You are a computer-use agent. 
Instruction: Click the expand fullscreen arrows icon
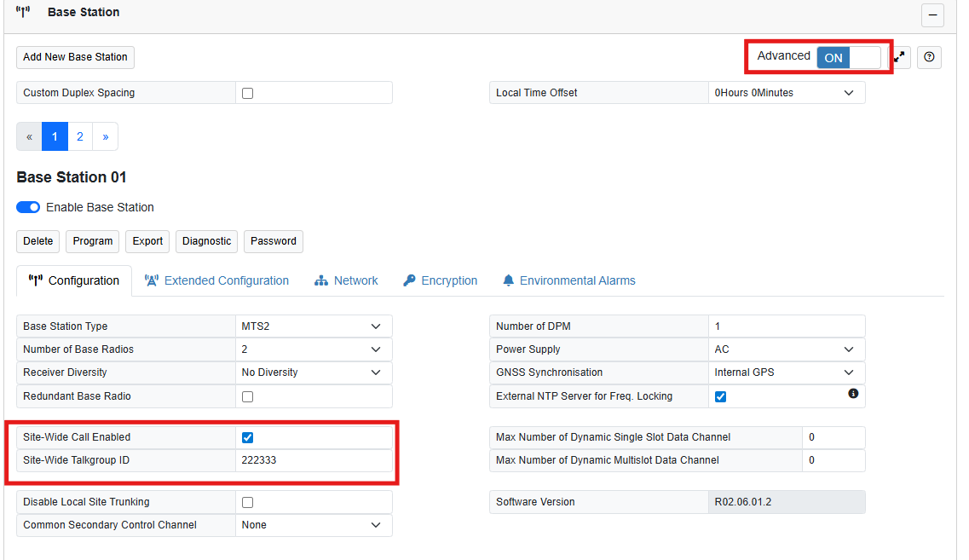(x=900, y=57)
